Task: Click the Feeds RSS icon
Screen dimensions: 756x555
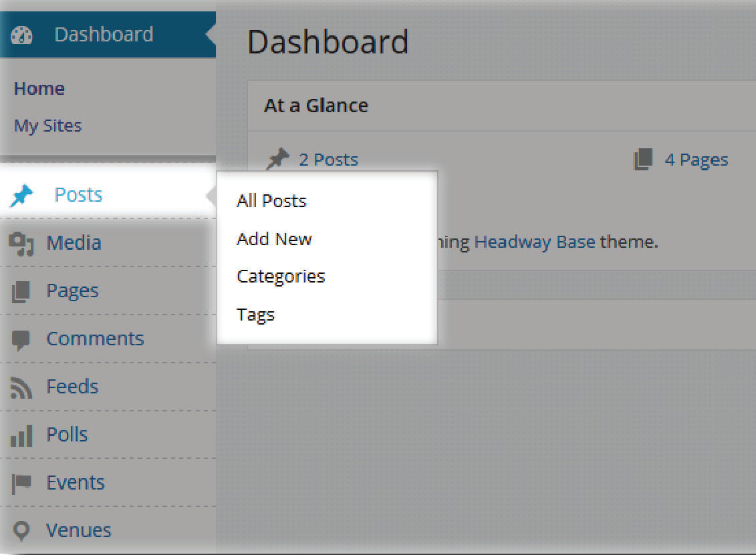Action: [21, 388]
